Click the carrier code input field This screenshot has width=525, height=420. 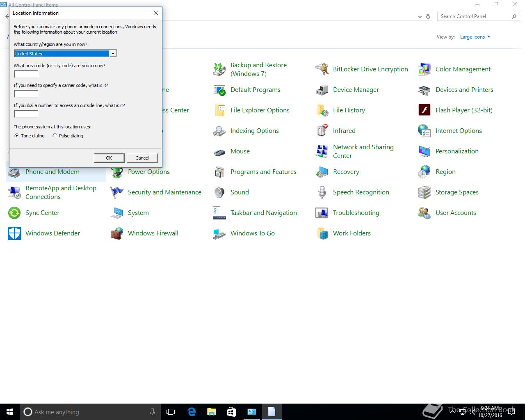[x=26, y=94]
